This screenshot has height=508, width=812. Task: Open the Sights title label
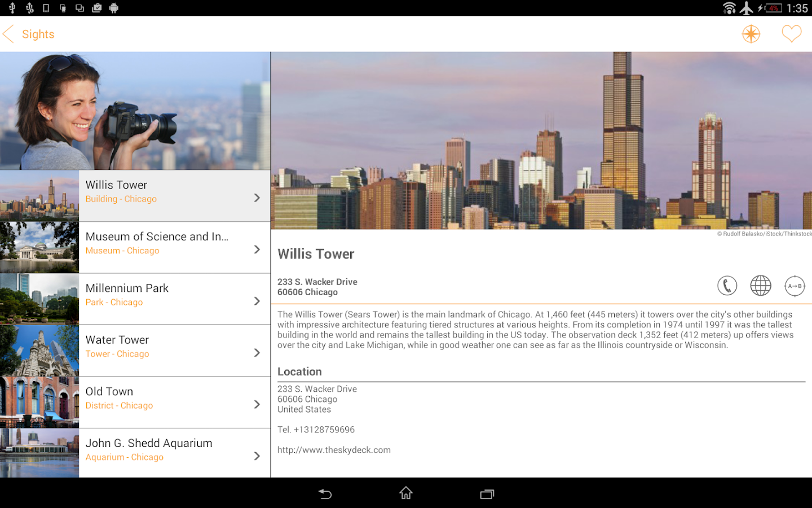point(38,34)
